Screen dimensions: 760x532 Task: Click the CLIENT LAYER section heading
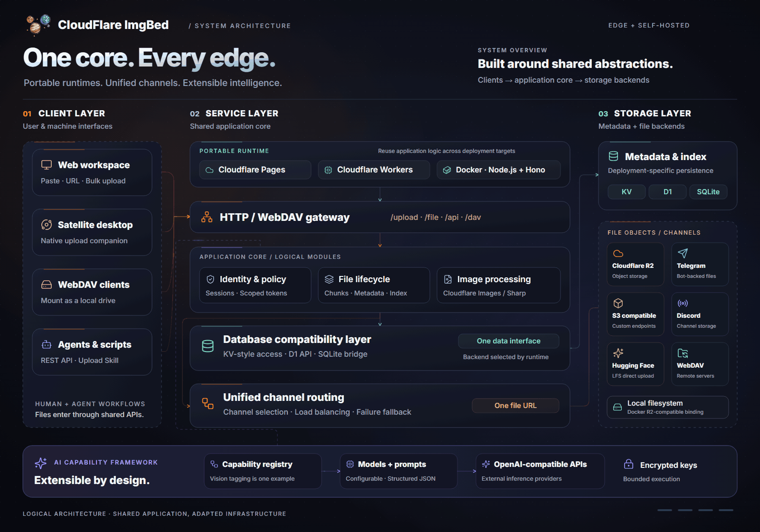click(72, 114)
